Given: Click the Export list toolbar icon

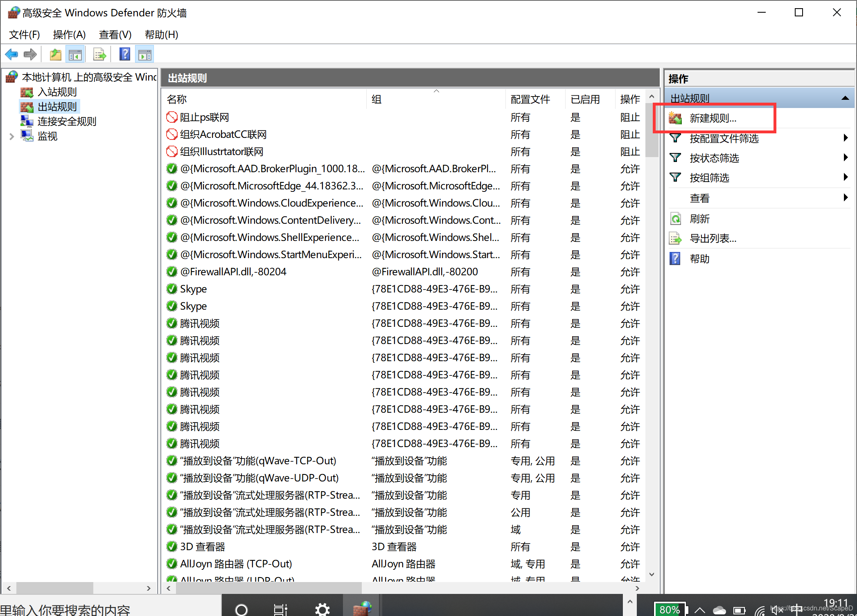Looking at the screenshot, I should (x=99, y=54).
